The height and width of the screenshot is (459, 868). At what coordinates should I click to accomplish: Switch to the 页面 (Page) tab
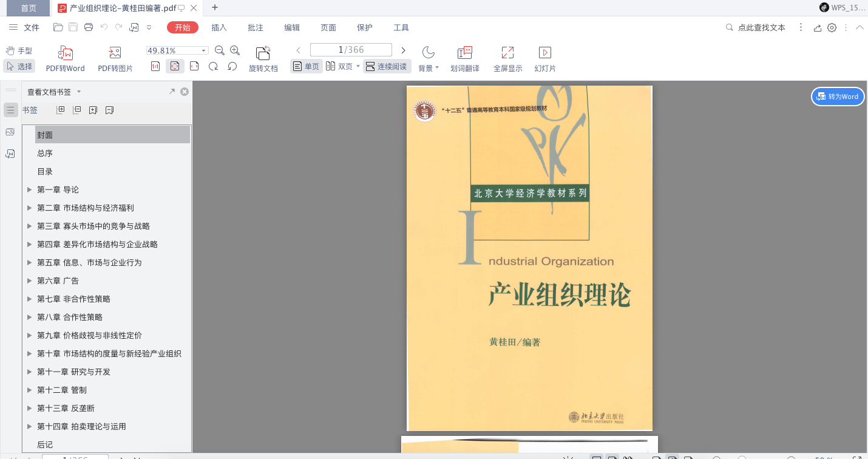(x=328, y=27)
